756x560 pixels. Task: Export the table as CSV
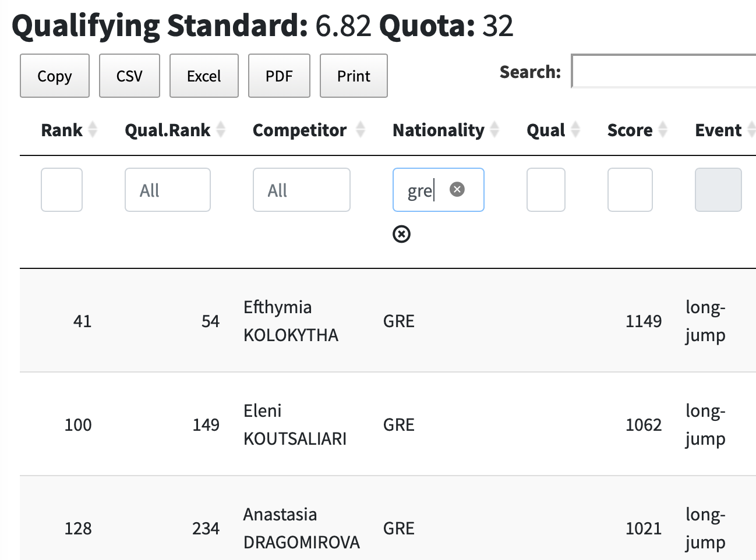pyautogui.click(x=129, y=76)
